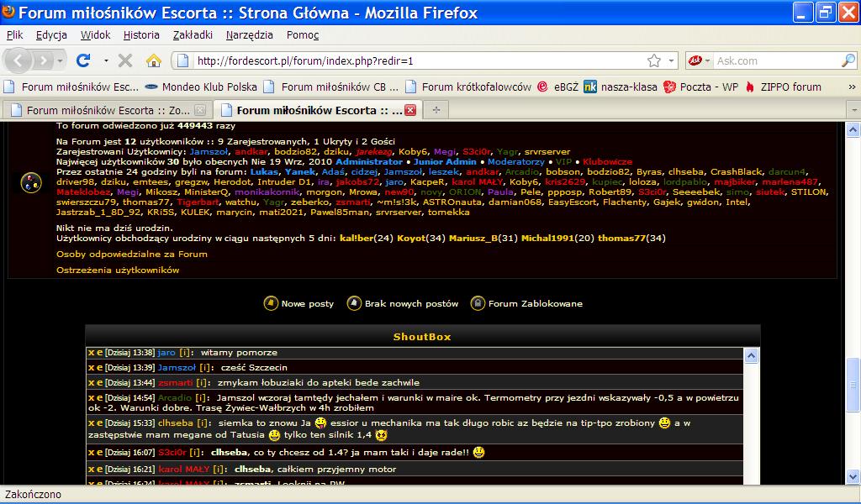Image resolution: width=861 pixels, height=504 pixels.
Task: Expand the back/forward history dropdown arrow
Action: 60,60
